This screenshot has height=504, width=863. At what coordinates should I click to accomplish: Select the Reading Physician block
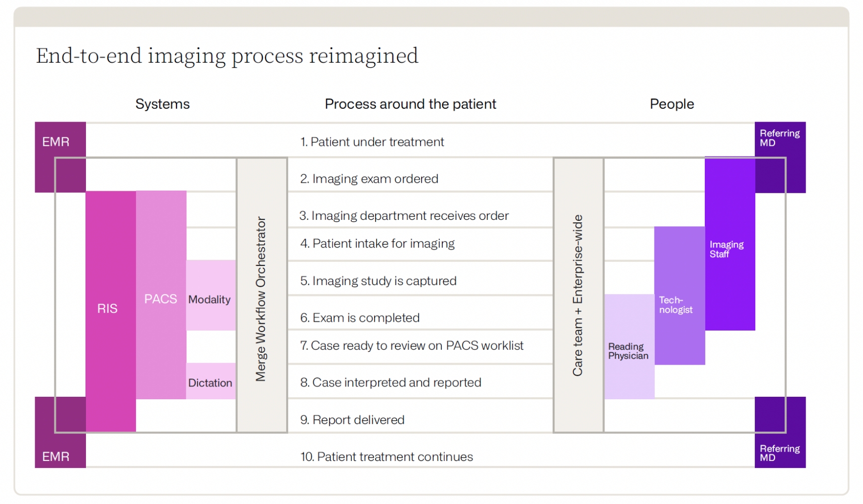pos(628,350)
